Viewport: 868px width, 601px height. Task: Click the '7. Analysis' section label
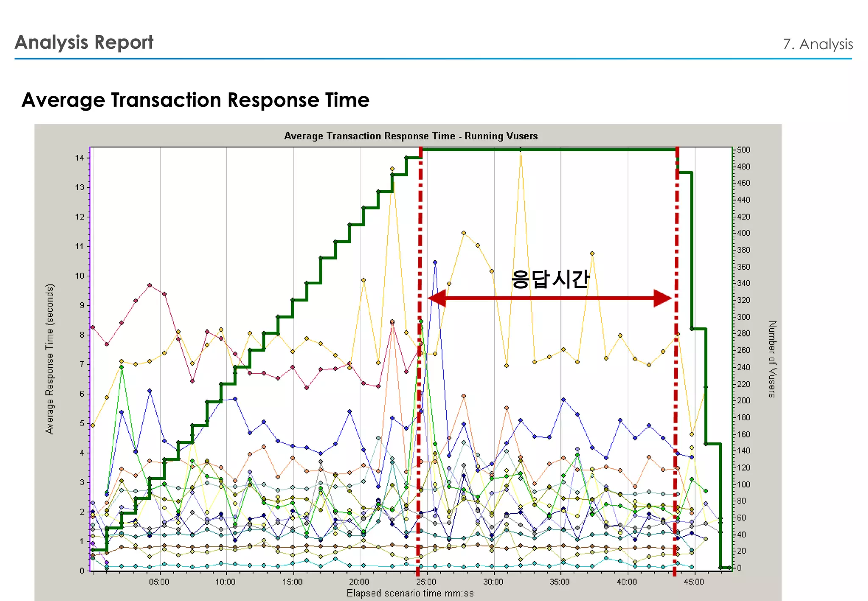[818, 44]
